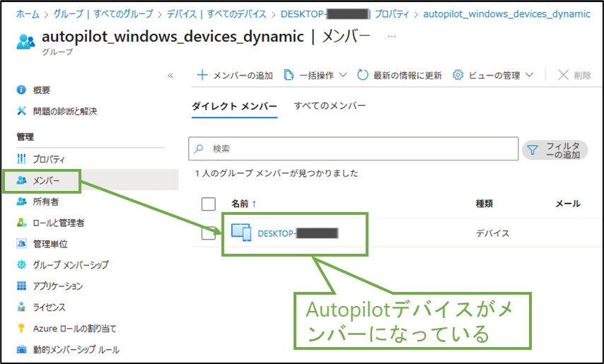Focus the 検索 search field
The image size is (604, 364).
pyautogui.click(x=353, y=148)
